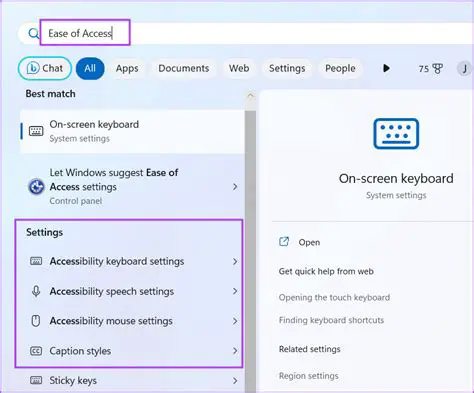Click the Ease of Access control panel icon
The width and height of the screenshot is (474, 393).
pos(36,187)
